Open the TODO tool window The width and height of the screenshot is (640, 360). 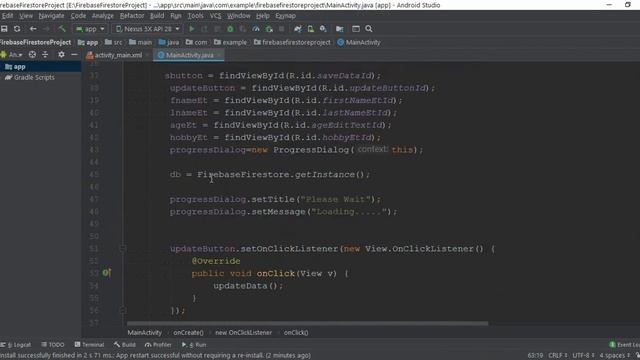point(53,345)
